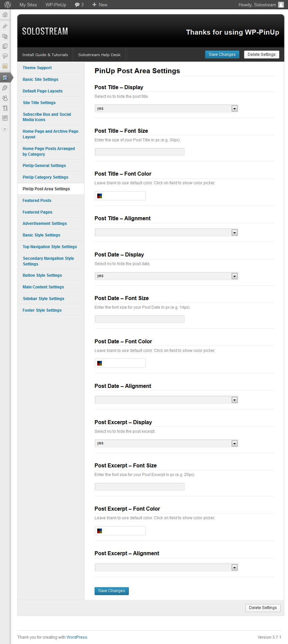Image resolution: width=288 pixels, height=644 pixels.
Task: Open Main Content Settings section
Action: 51,287
